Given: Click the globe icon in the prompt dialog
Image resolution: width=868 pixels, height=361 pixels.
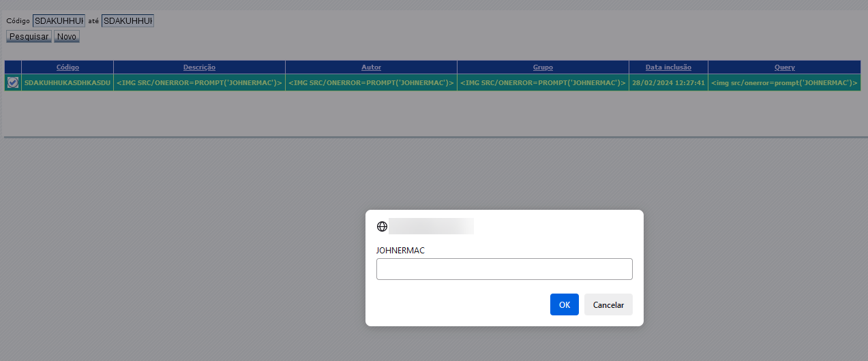Looking at the screenshot, I should 382,227.
